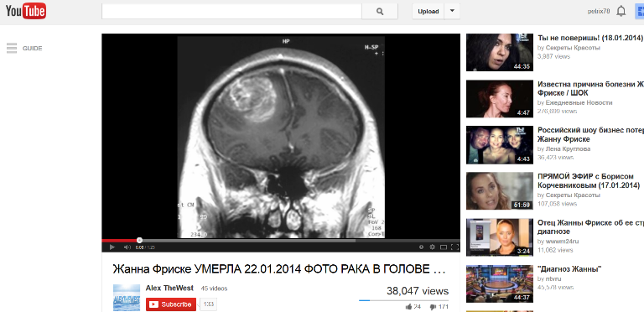Open the notifications bell
644x312 pixels.
pos(621,12)
